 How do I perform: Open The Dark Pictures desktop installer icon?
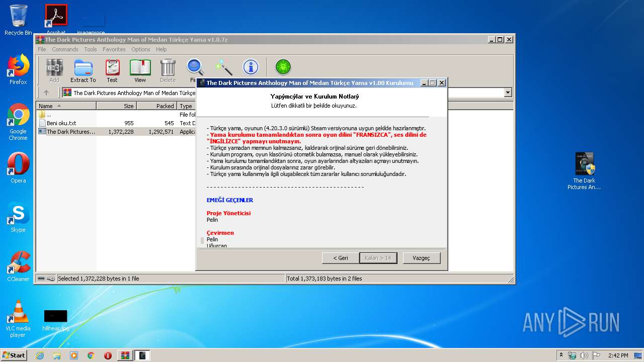[x=584, y=171]
